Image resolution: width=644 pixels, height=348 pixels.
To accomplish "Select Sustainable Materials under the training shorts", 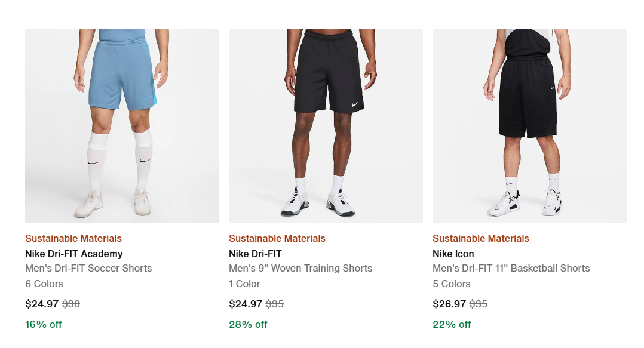I will [x=277, y=238].
